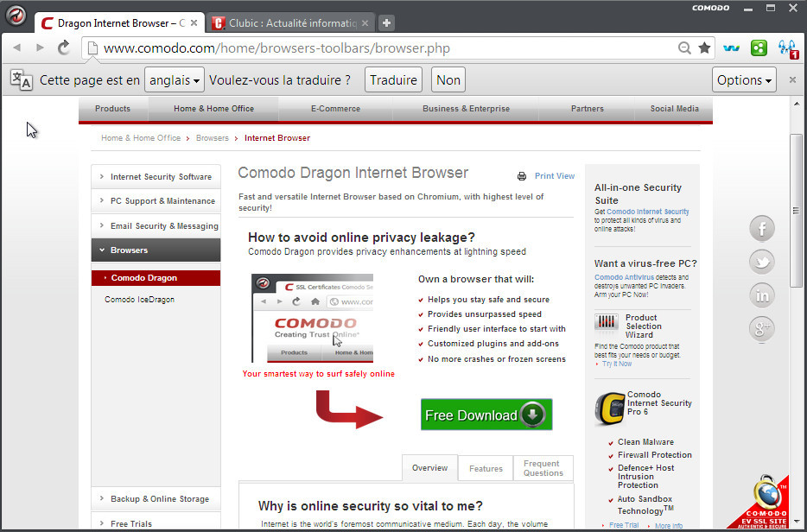Click the Try It Now link
The width and height of the screenshot is (807, 532).
(617, 364)
